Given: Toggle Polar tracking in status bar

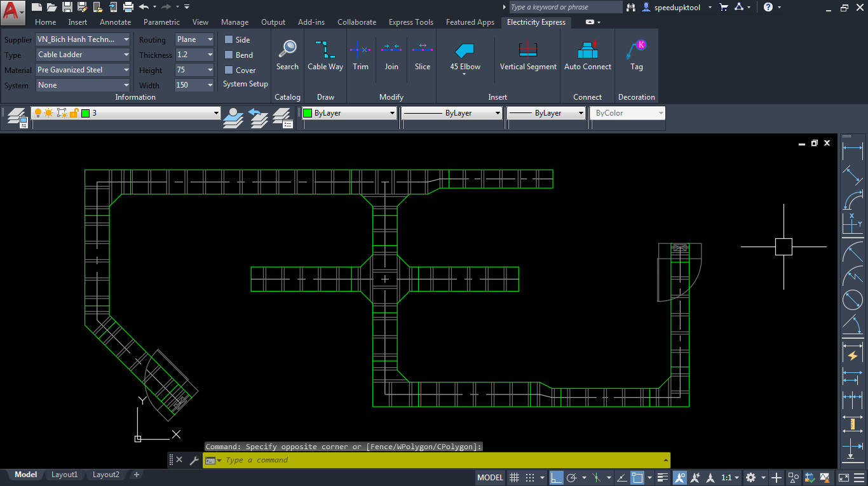Looking at the screenshot, I should [571, 478].
